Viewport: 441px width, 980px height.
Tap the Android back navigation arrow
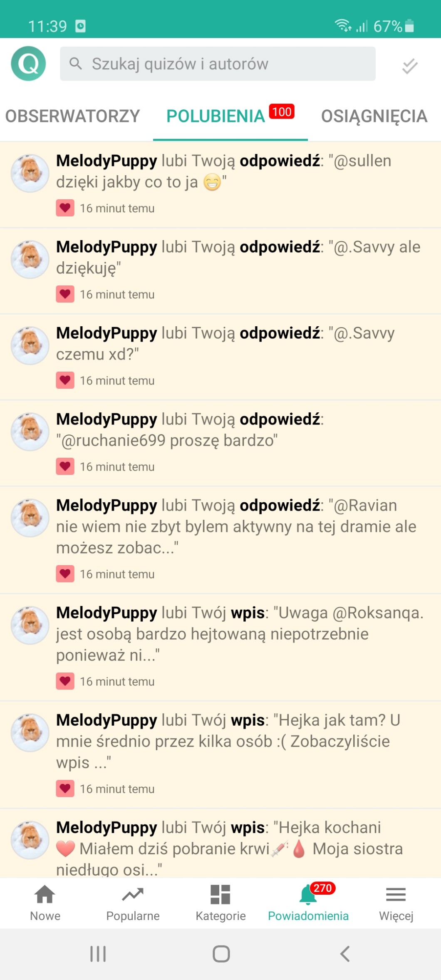tap(345, 953)
